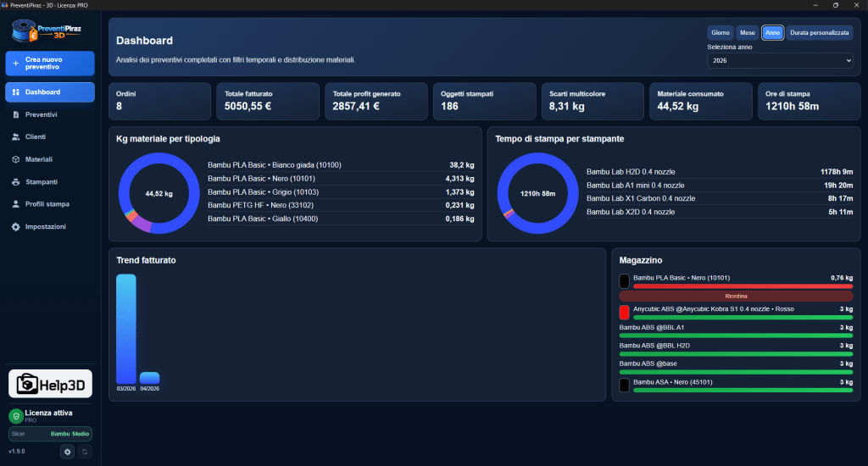
Task: Click the material donut chart showing 44,52 kg
Action: pyautogui.click(x=159, y=193)
